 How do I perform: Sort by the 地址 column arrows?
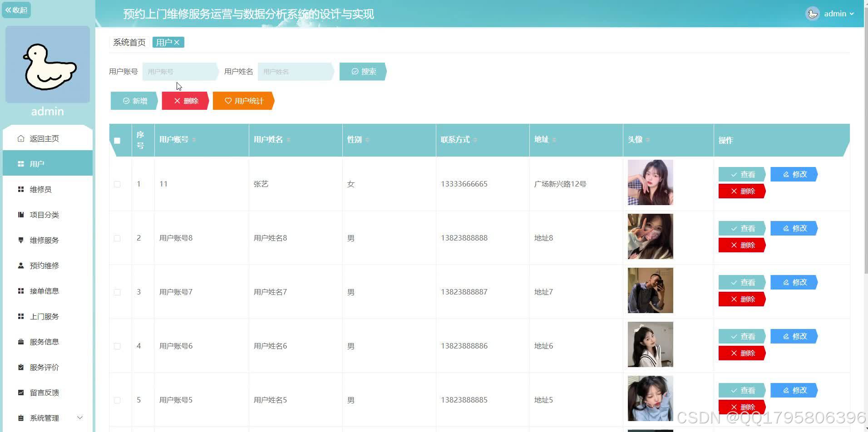[554, 140]
